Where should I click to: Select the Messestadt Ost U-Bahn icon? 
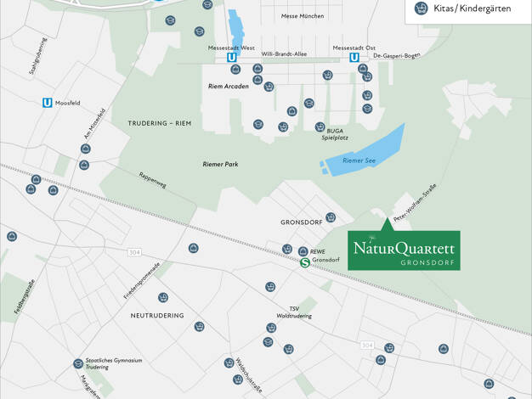point(354,58)
